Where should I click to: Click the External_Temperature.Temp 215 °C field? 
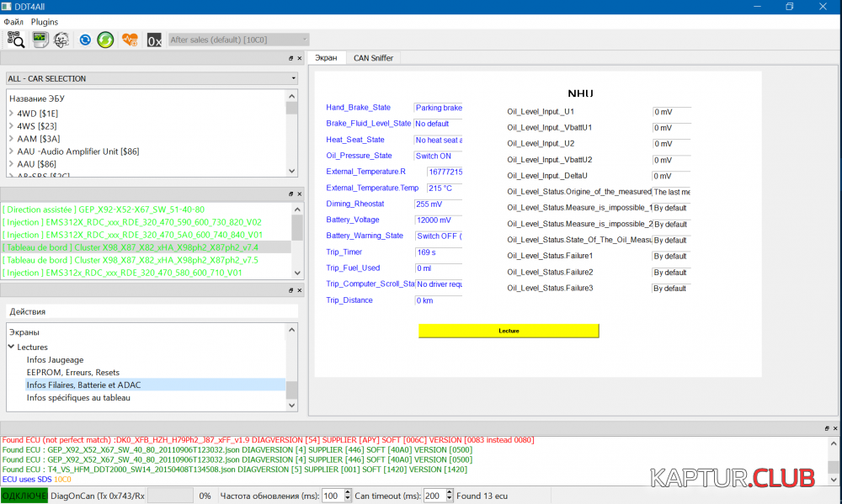click(x=445, y=188)
